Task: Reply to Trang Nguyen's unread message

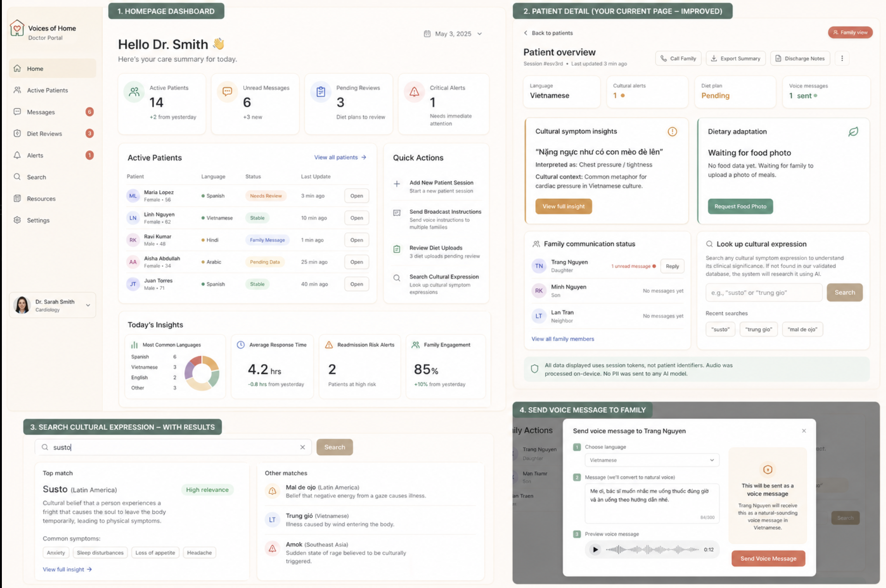Action: pos(672,266)
